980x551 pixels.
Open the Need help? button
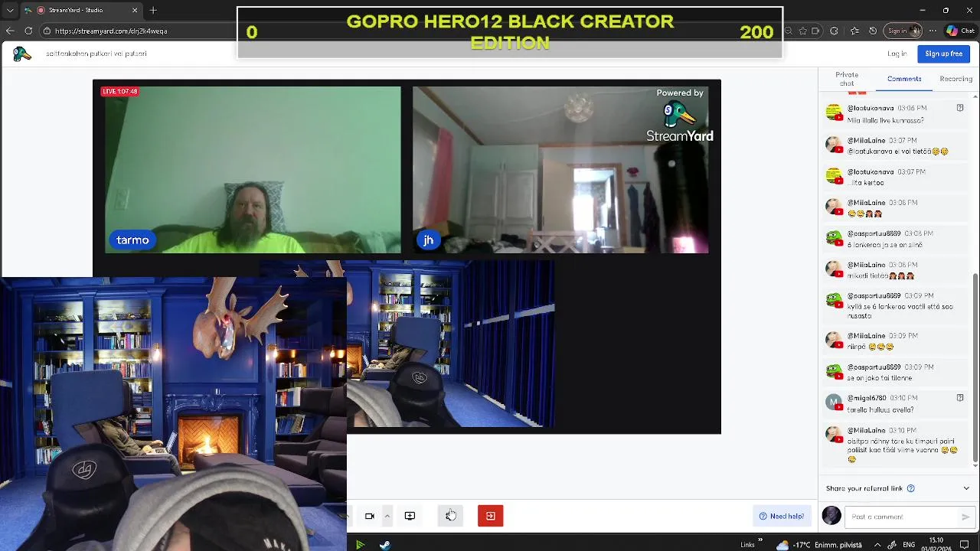(782, 516)
